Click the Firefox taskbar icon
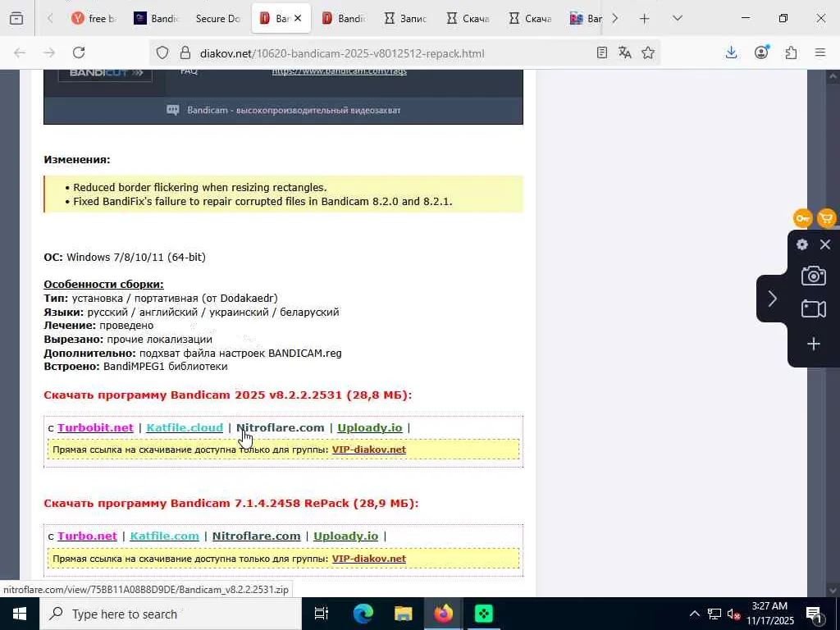Screen dimensions: 840x630 [444, 614]
